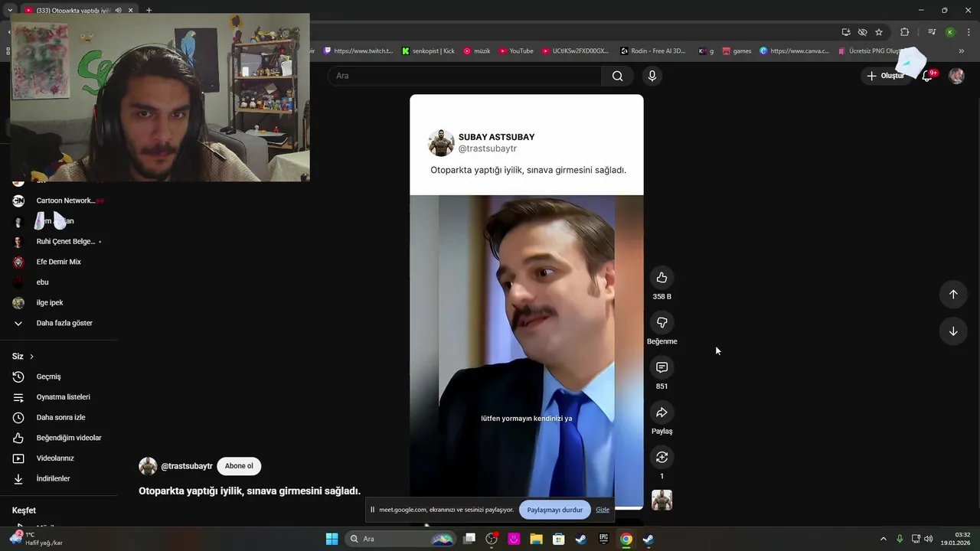Click the third-party cookies eye icon
980x551 pixels.
[x=862, y=32]
